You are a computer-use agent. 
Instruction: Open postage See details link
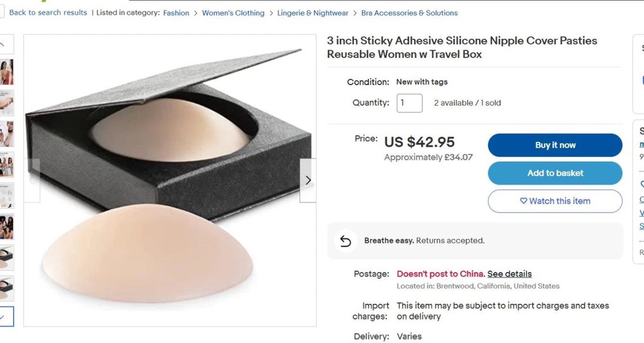509,274
